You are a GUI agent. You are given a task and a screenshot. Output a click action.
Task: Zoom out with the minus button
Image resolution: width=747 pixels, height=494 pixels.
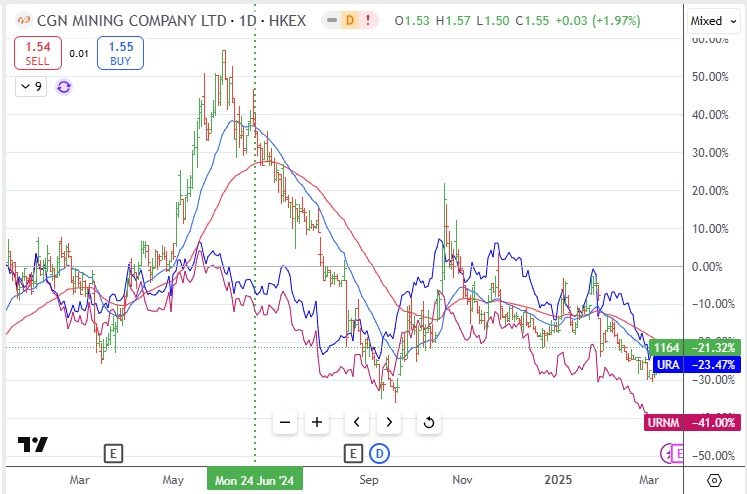pos(285,422)
